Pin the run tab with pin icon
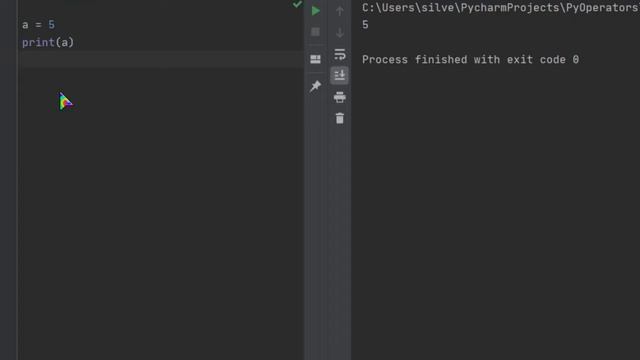This screenshot has width=640, height=360. (316, 86)
